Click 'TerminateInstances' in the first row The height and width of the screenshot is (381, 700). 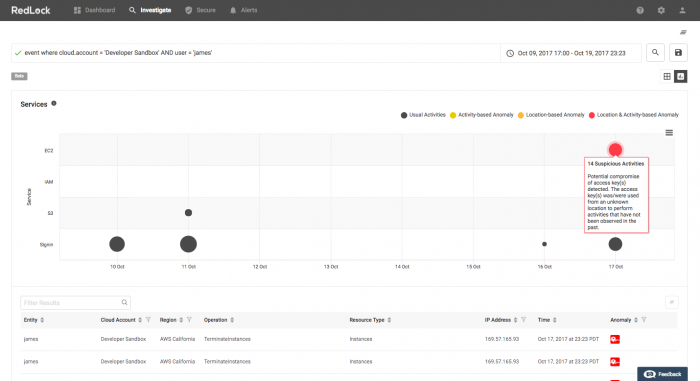227,339
